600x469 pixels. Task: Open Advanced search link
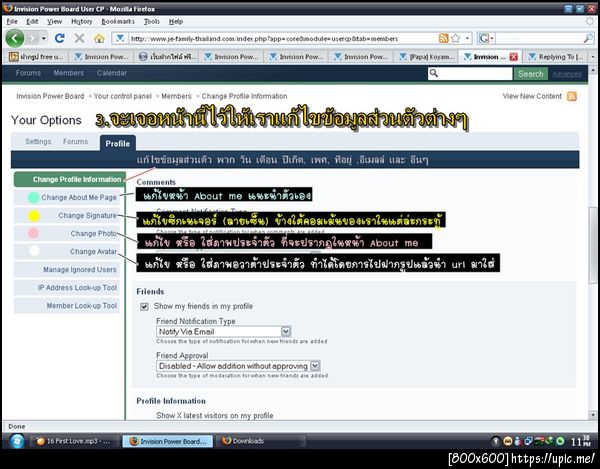pos(567,74)
